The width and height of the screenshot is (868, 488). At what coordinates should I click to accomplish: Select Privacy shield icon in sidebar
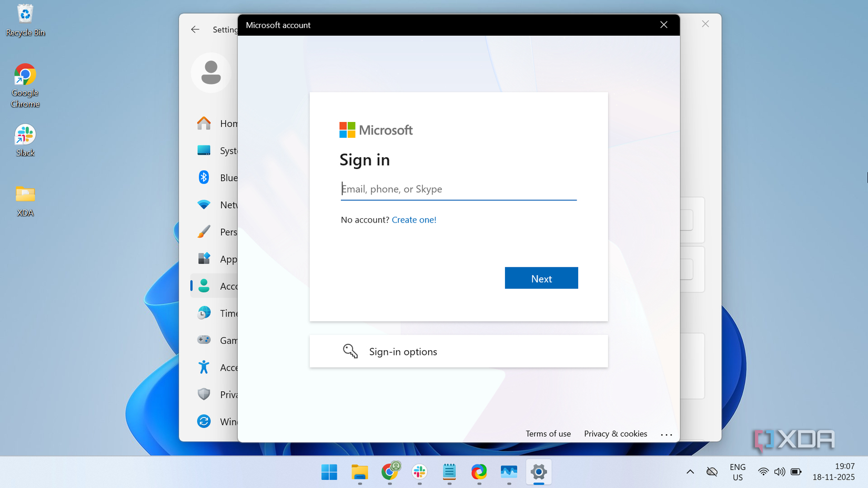click(204, 394)
